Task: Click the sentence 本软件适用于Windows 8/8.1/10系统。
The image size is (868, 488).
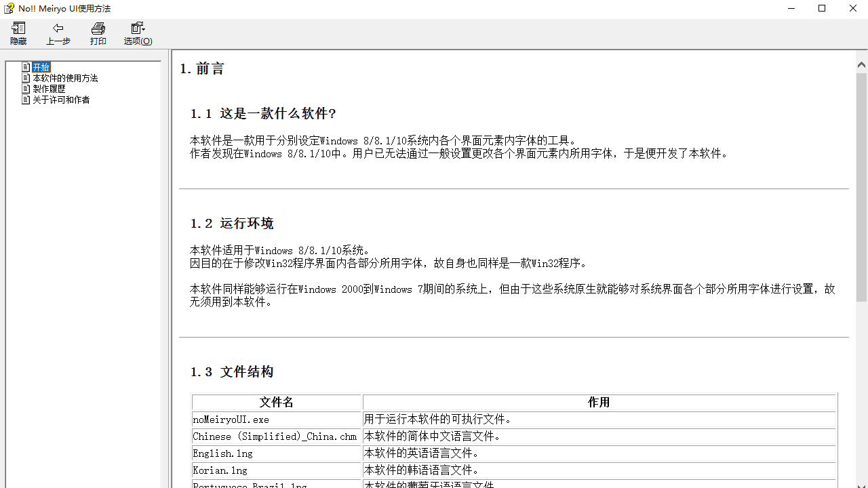Action: 280,251
